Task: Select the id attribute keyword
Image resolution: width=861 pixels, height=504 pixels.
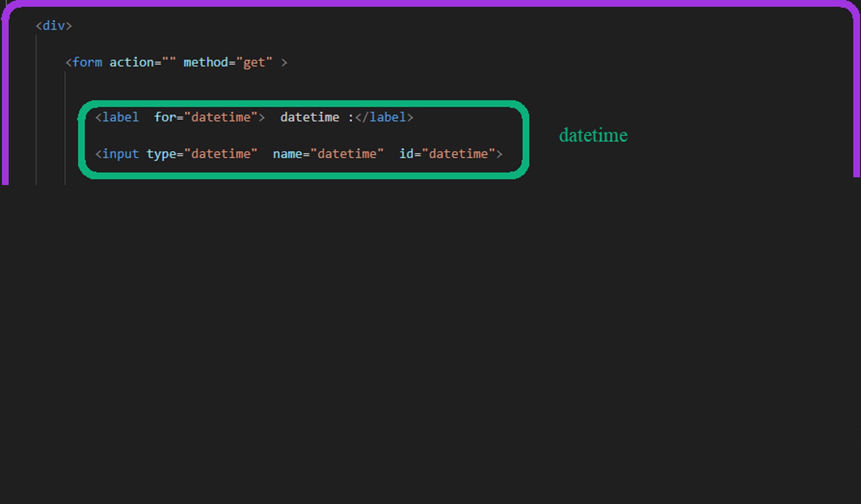Action: (406, 154)
